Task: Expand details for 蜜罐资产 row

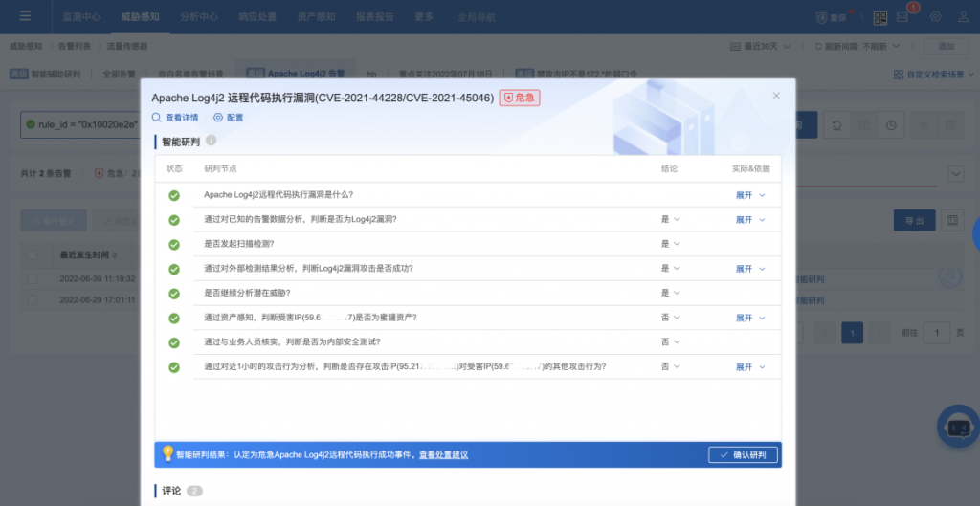Action: coord(750,318)
